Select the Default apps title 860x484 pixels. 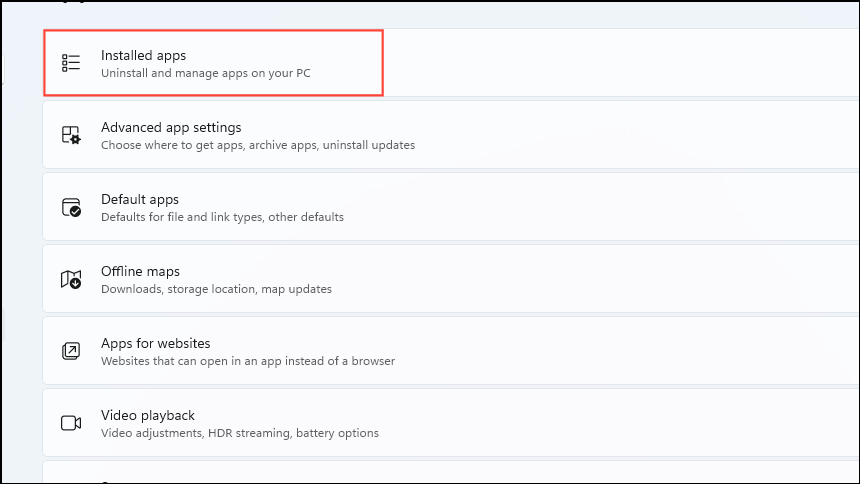[x=140, y=199]
